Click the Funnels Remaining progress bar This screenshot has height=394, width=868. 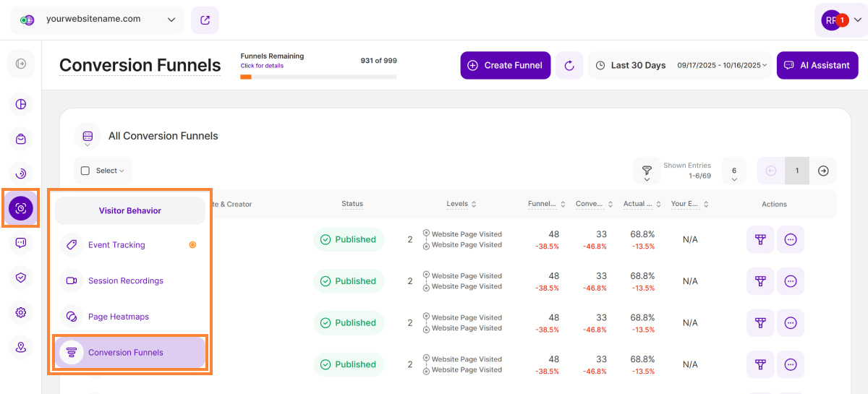[318, 76]
